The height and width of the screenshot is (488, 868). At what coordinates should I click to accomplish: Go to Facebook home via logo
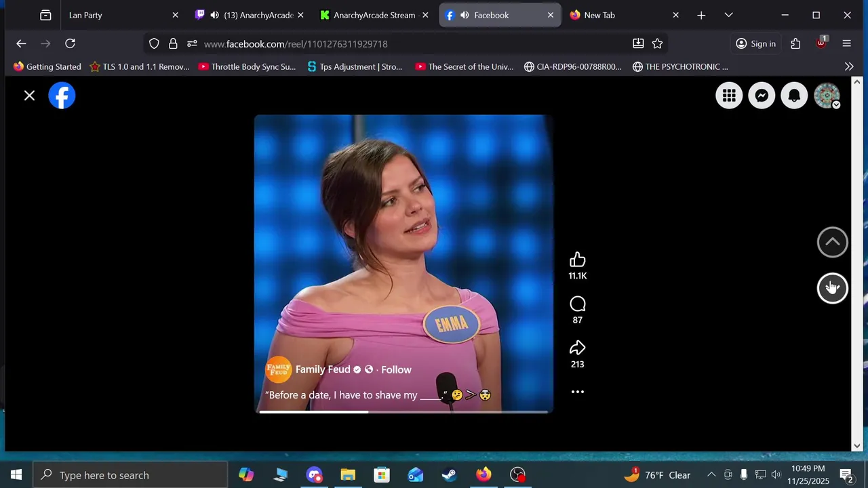tap(62, 96)
